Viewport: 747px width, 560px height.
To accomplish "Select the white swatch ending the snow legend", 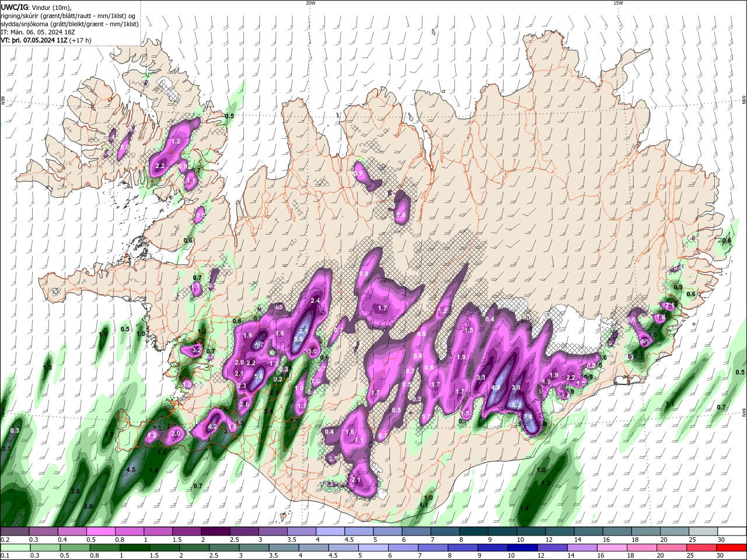I will point(732,531).
